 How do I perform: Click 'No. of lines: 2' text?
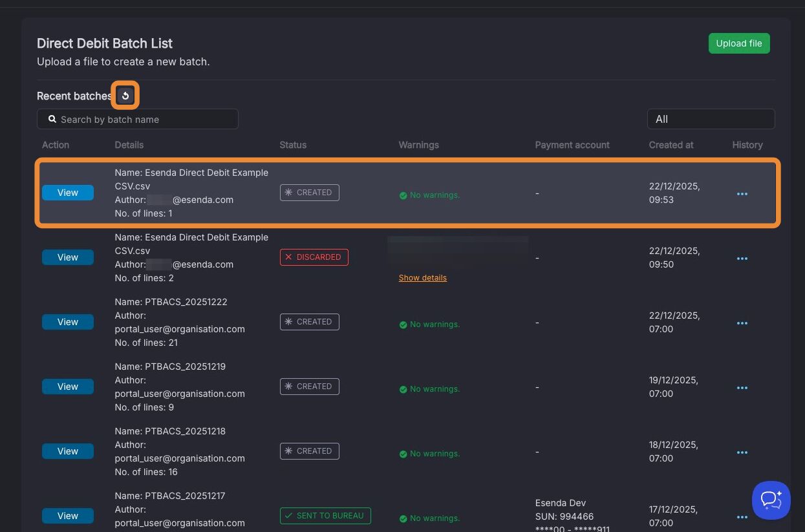(144, 278)
